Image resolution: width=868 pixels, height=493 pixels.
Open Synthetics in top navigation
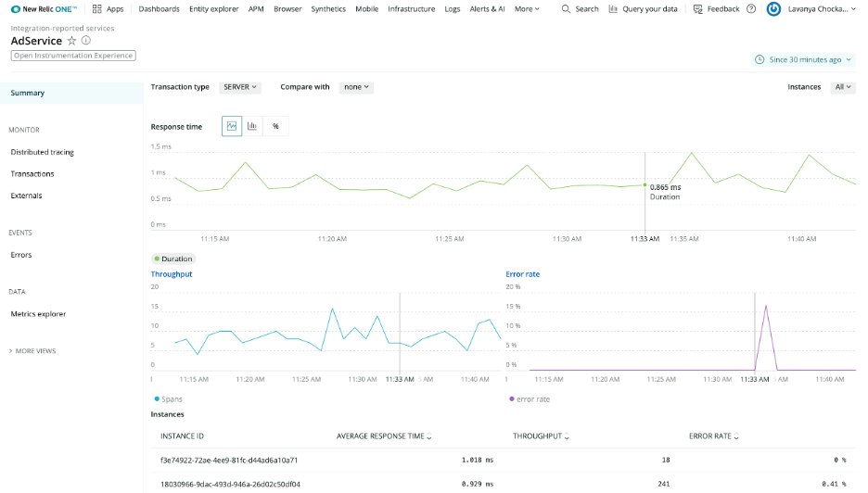328,9
